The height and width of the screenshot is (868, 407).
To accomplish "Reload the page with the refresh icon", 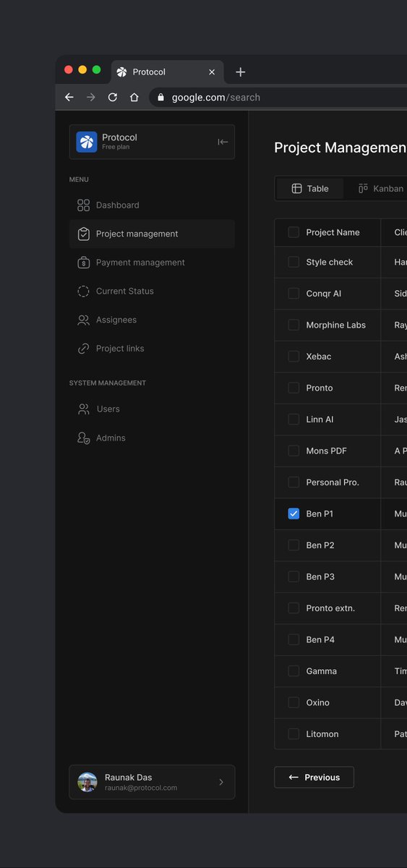I will [x=112, y=97].
